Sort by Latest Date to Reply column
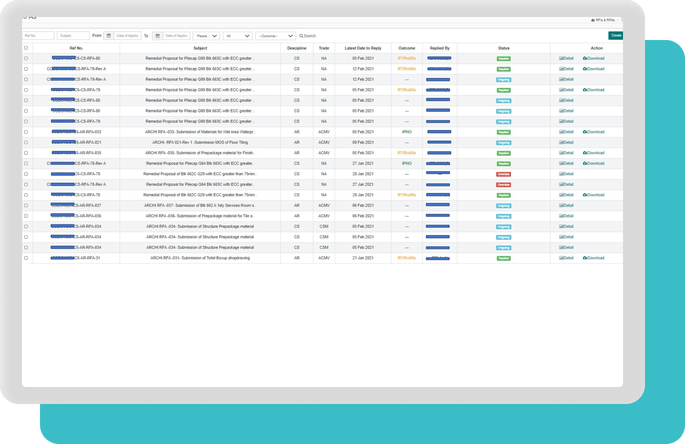Image resolution: width=685 pixels, height=444 pixels. 363,47
